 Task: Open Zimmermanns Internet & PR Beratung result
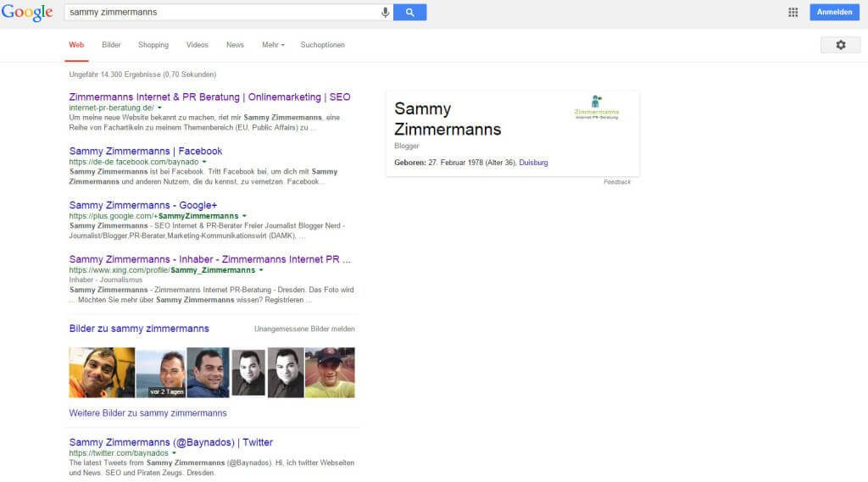tap(210, 97)
